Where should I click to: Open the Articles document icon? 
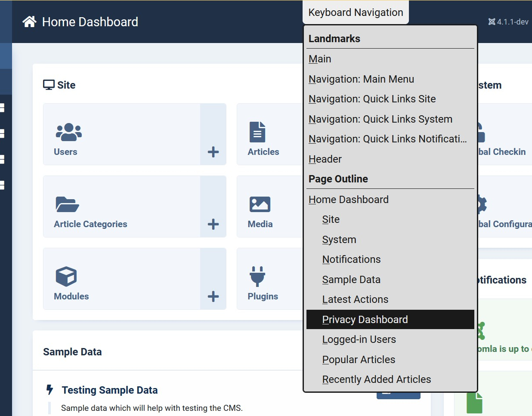tap(257, 132)
